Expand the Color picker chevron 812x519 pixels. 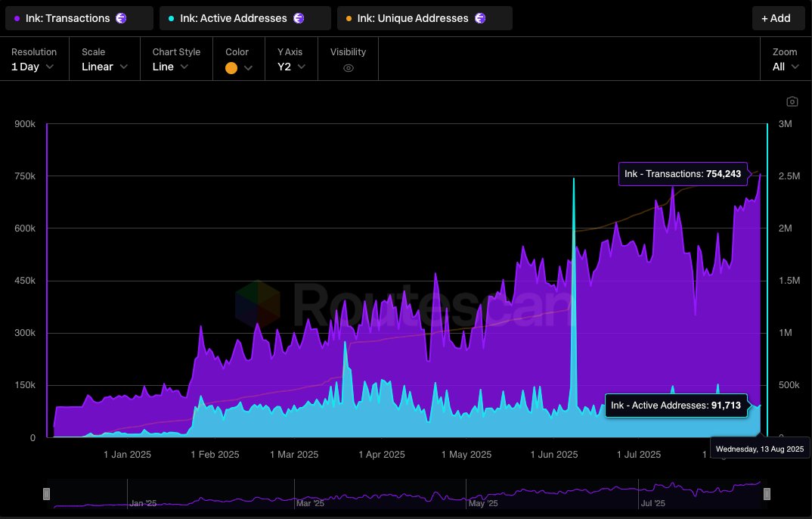click(248, 68)
